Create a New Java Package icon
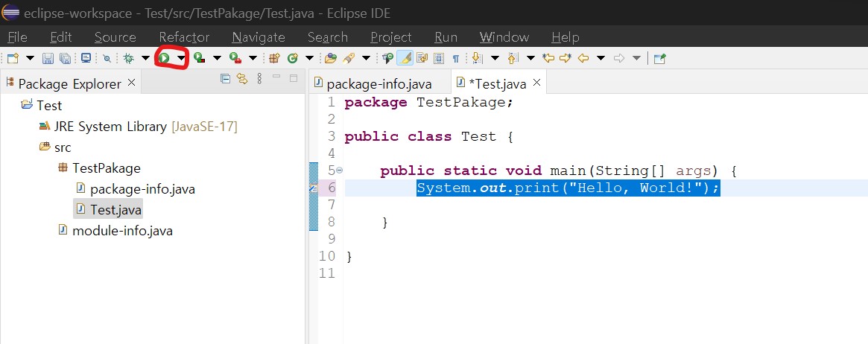Viewport: 868px width, 344px height. 274,58
